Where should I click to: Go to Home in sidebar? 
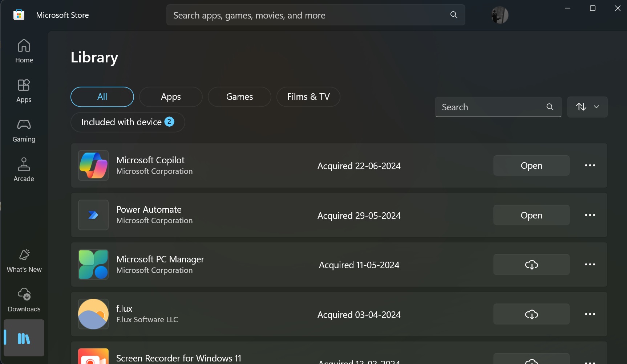point(24,51)
